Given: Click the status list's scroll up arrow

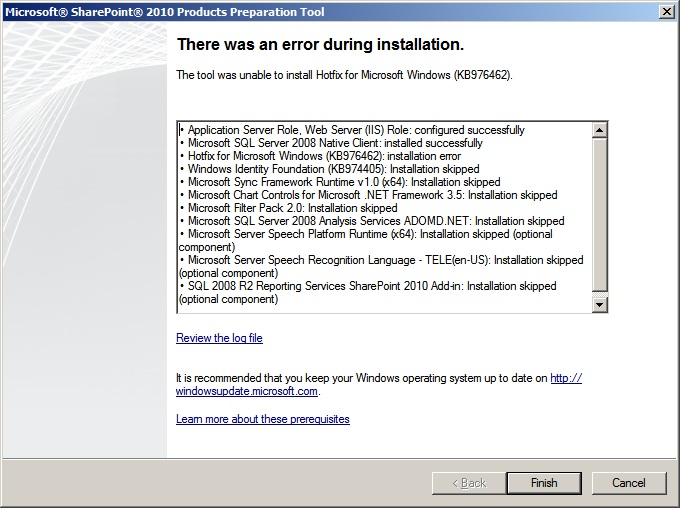Looking at the screenshot, I should 600,130.
